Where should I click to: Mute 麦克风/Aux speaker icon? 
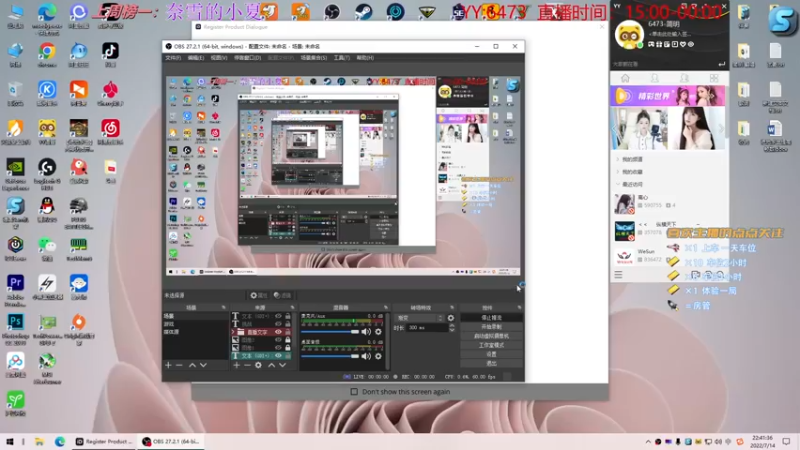(366, 332)
